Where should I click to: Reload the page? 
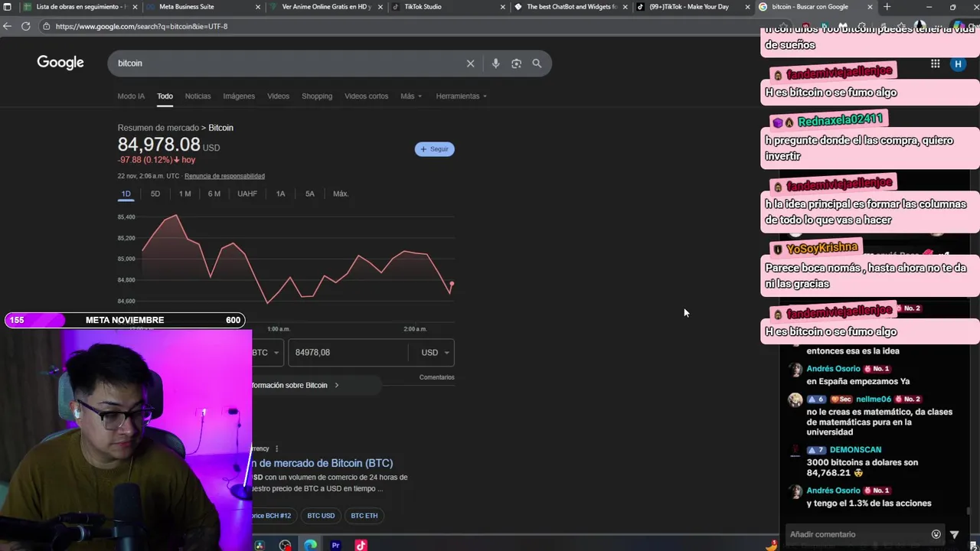coord(25,26)
